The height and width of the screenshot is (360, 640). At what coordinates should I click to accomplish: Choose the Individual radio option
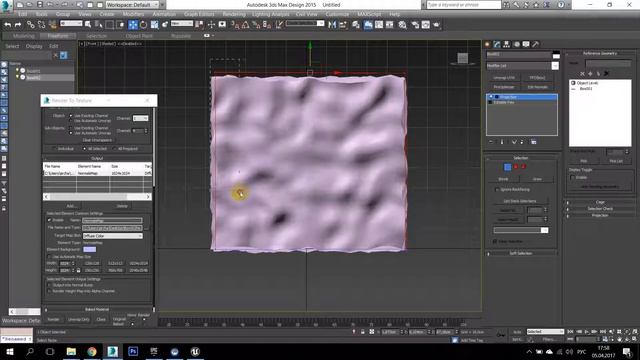[54, 149]
